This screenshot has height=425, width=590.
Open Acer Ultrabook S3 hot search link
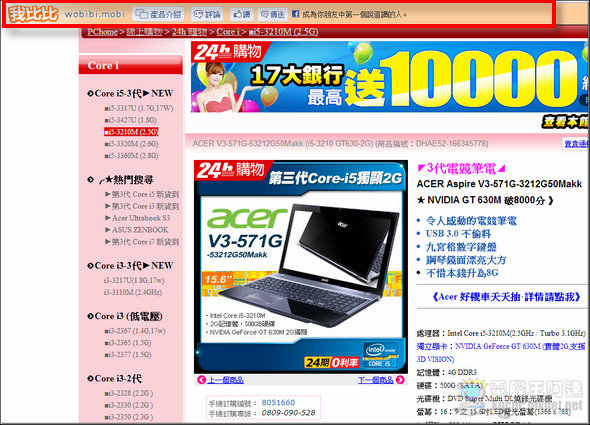(141, 218)
